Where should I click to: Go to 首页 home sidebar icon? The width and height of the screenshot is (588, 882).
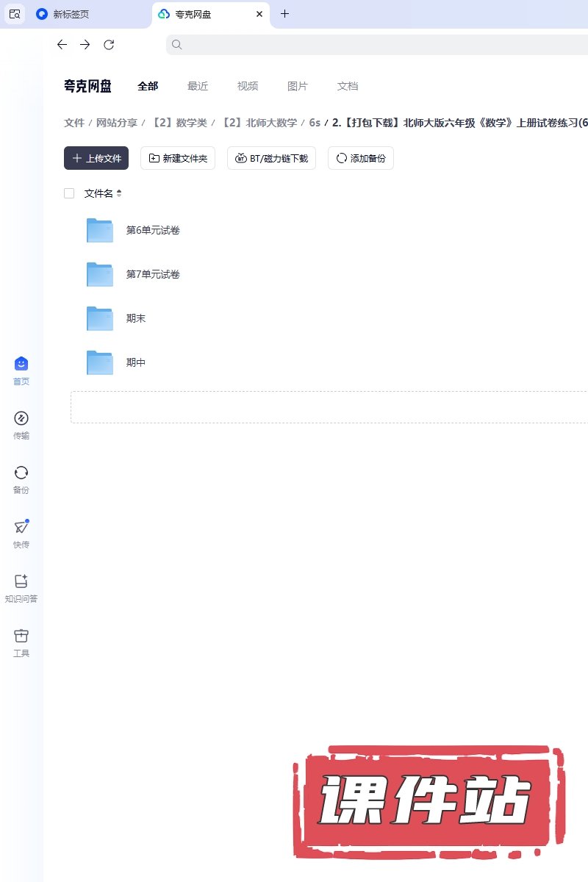click(21, 365)
